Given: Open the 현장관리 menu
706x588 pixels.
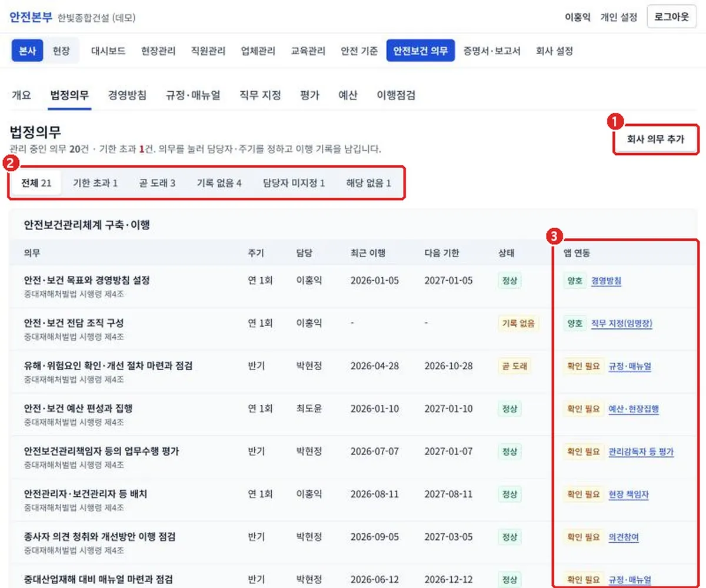Looking at the screenshot, I should [158, 51].
